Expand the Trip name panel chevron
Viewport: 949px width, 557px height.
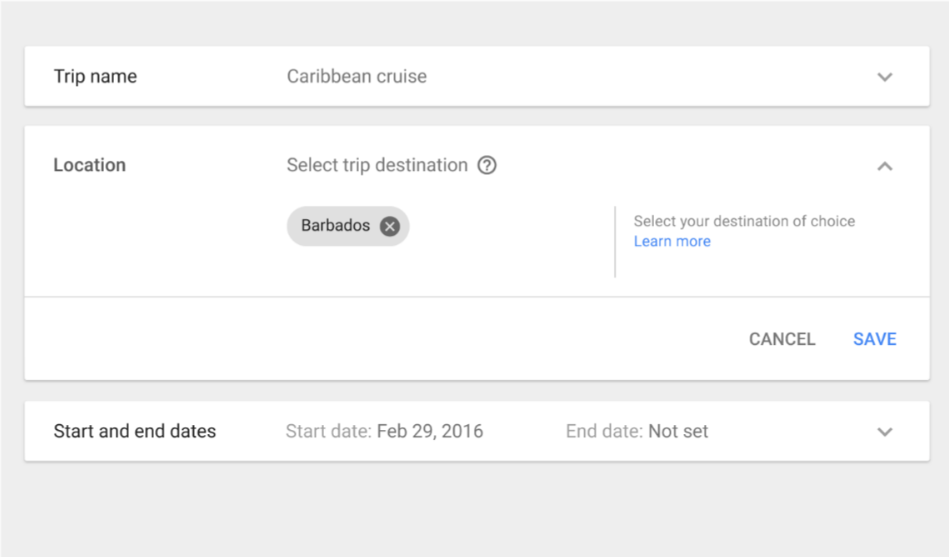tap(884, 77)
